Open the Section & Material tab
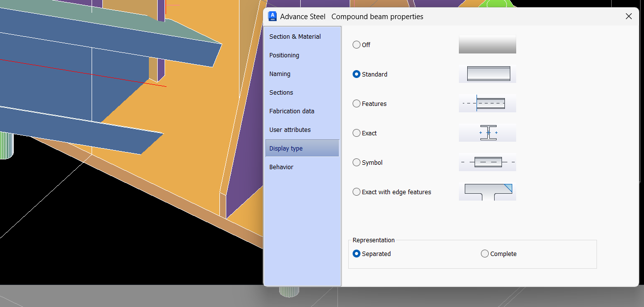 [295, 36]
